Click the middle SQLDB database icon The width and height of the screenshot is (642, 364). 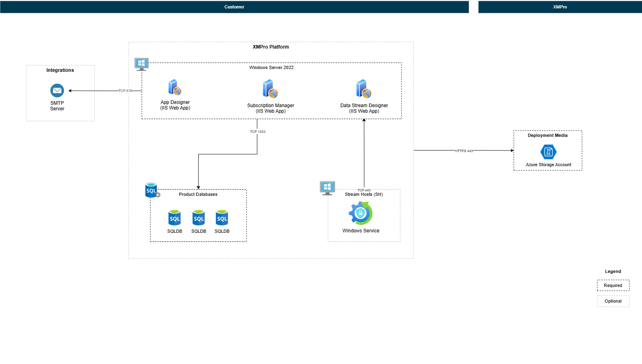(x=198, y=218)
